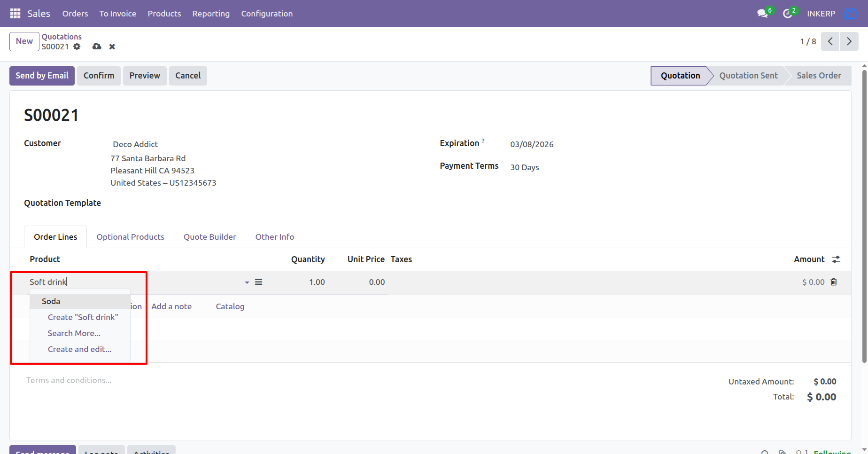Choose Create "Soft drink" option
This screenshot has width=868, height=454.
[x=83, y=317]
